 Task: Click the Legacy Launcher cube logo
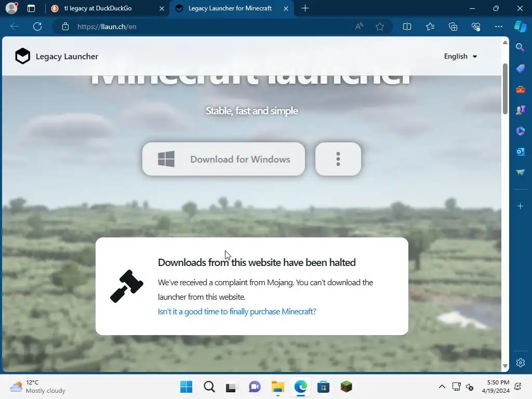click(x=23, y=56)
